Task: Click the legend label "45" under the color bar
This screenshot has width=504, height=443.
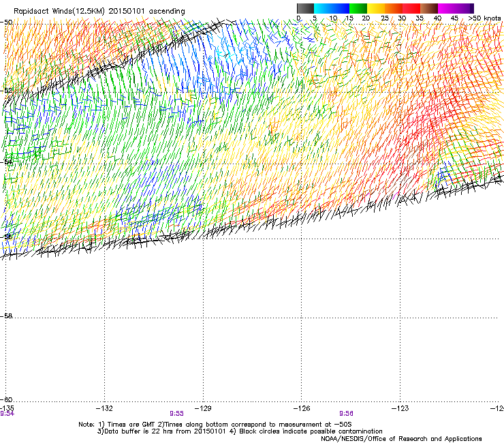Action: pyautogui.click(x=454, y=18)
